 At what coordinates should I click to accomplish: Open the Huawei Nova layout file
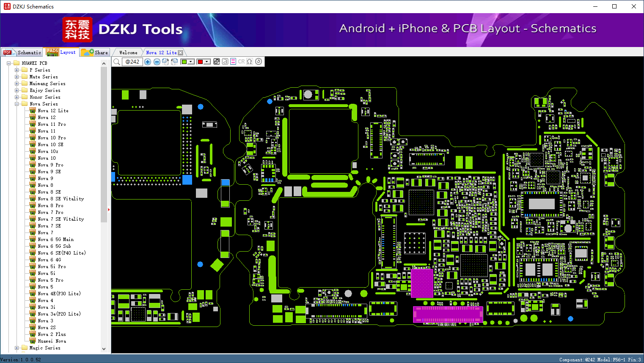click(x=52, y=341)
